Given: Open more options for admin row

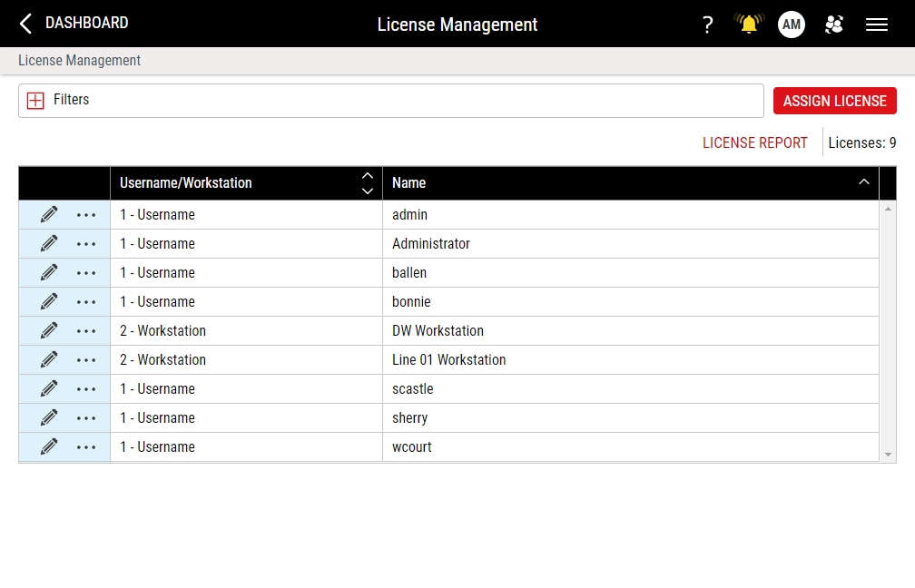Looking at the screenshot, I should [86, 215].
